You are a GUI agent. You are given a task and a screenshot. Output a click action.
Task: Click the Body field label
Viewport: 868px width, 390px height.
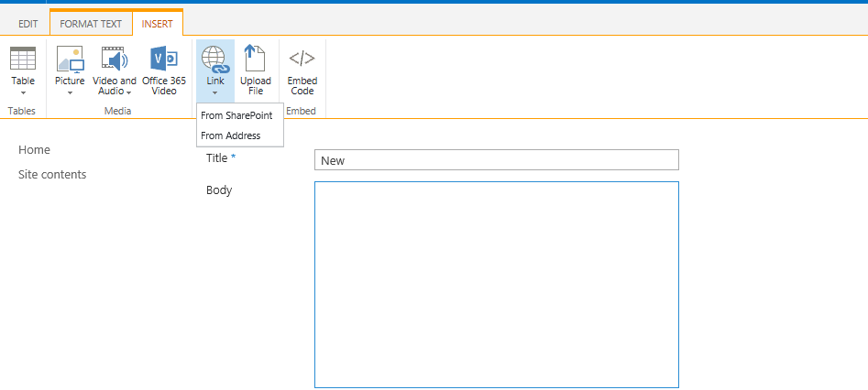pyautogui.click(x=219, y=190)
